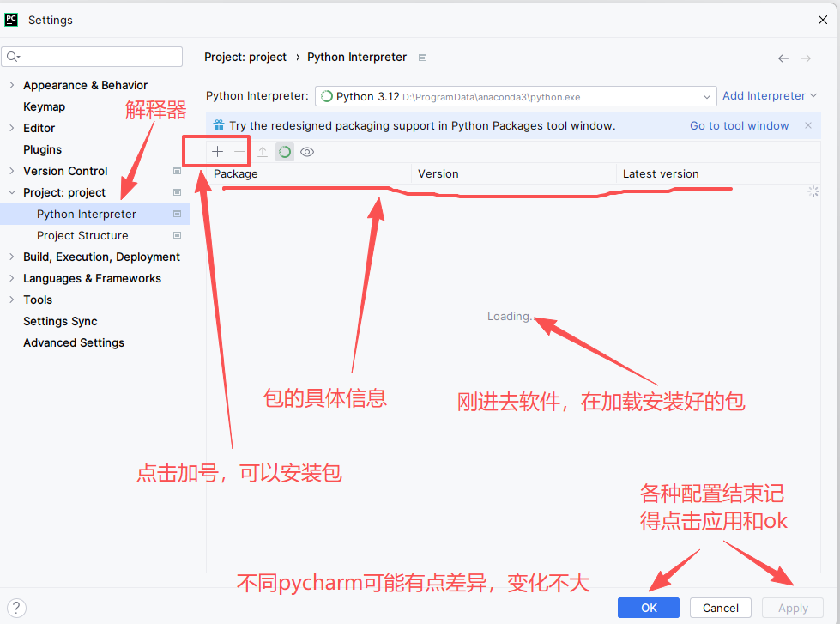
Task: Click the Apply button
Action: [x=793, y=608]
